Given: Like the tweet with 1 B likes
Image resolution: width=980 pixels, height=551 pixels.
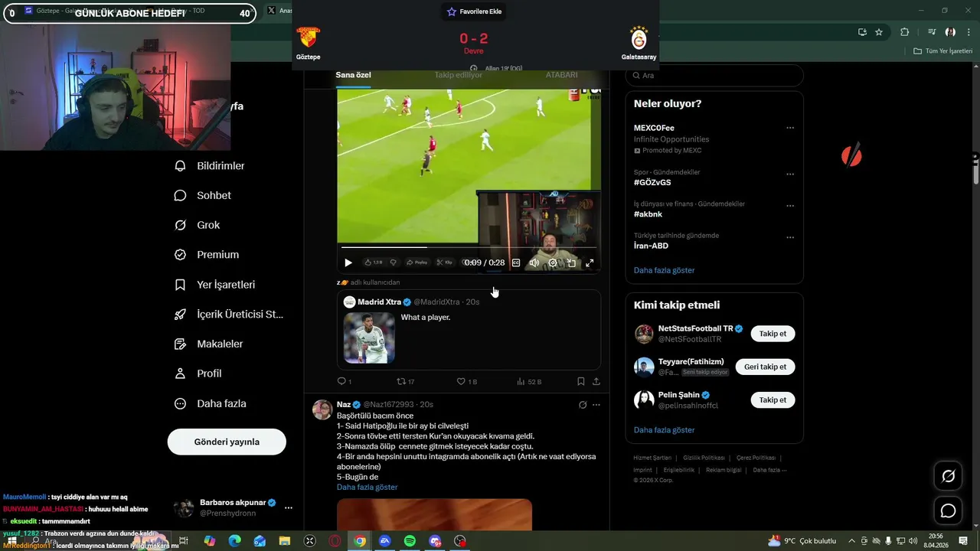Looking at the screenshot, I should point(466,381).
